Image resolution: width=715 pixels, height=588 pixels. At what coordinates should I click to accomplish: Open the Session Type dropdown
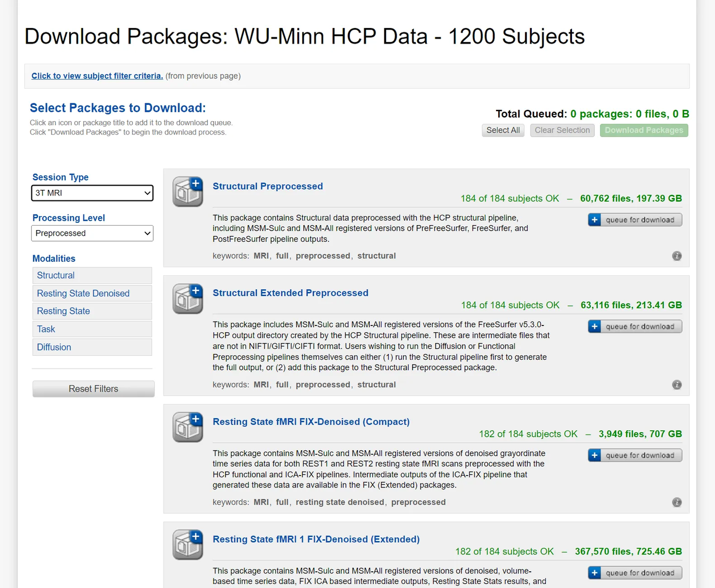point(92,193)
